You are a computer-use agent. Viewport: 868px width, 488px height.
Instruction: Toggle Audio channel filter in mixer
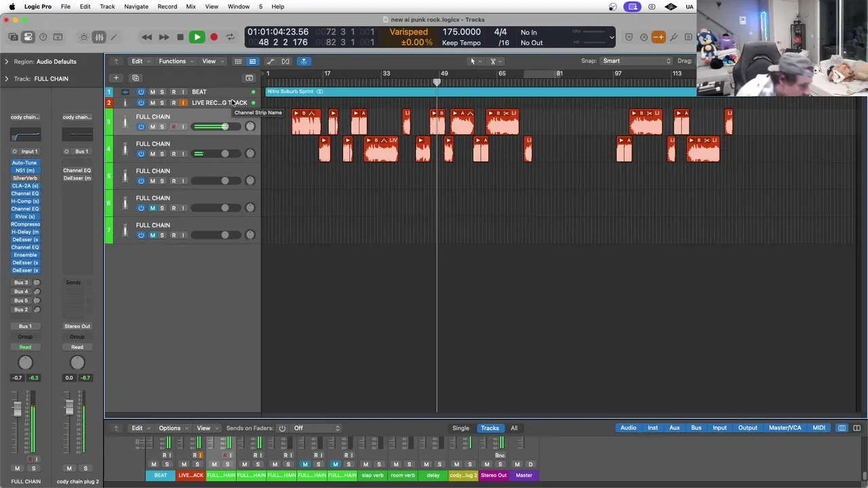coord(629,428)
